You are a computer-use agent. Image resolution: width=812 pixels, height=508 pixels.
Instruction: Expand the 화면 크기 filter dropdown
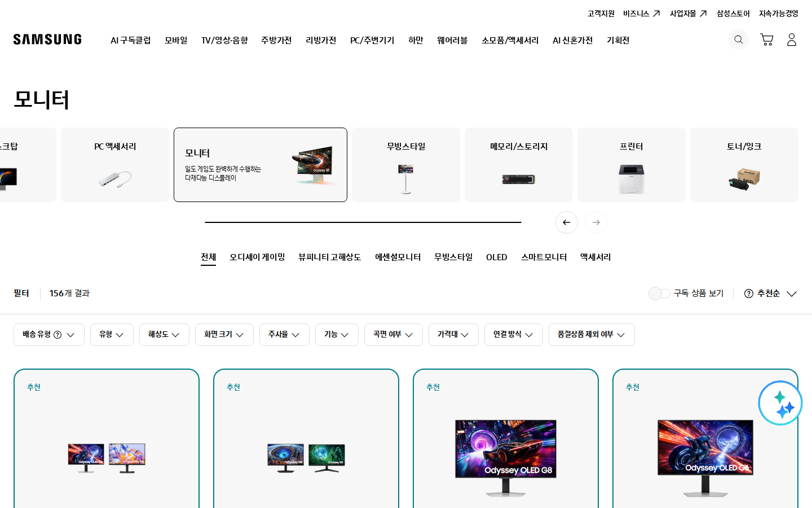224,335
